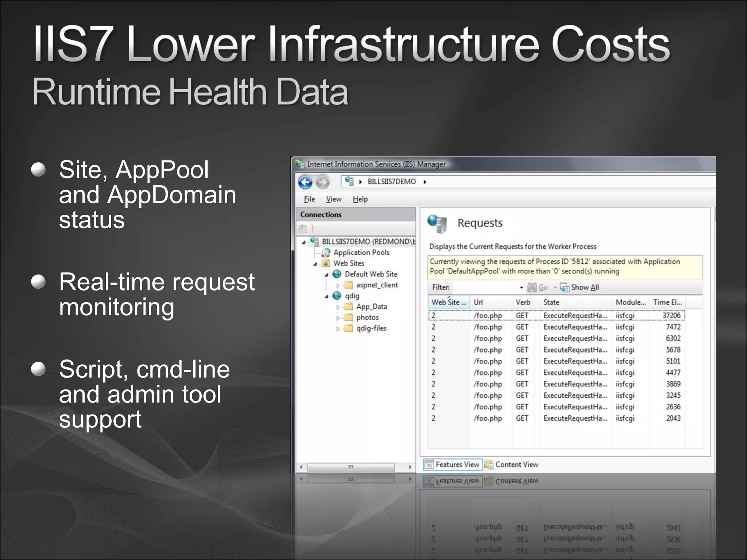Open the View menu

coord(334,199)
